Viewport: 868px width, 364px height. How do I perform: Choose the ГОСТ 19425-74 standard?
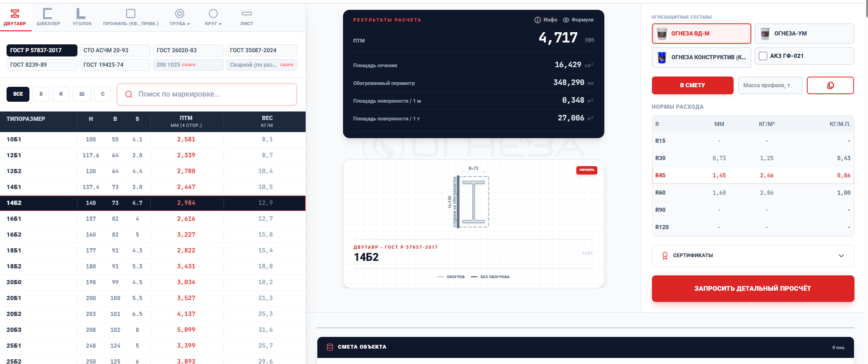[115, 65]
